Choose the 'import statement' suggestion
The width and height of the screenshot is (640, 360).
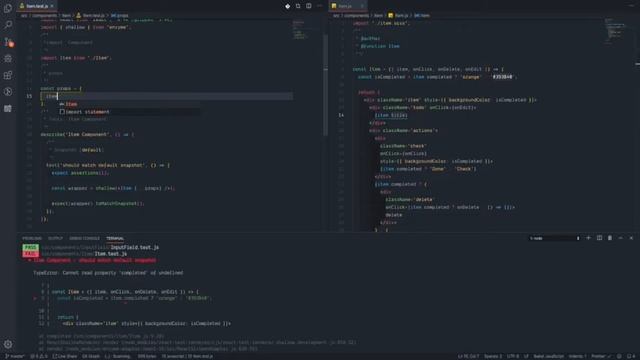[x=130, y=112]
